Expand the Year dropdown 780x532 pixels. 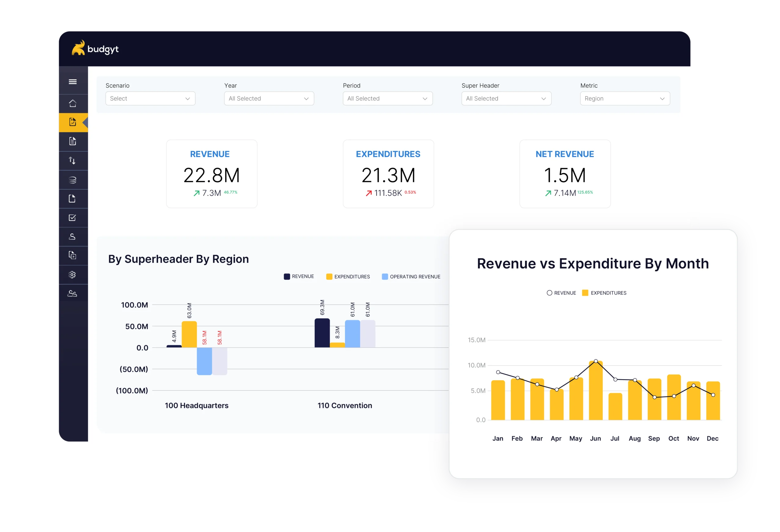click(x=269, y=98)
